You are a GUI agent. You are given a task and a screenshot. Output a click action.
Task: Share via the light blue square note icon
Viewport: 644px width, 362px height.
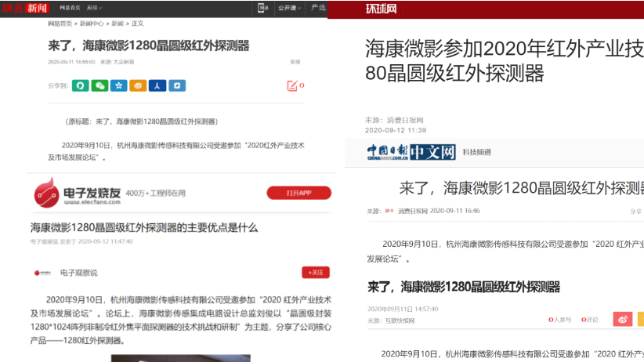point(177,85)
